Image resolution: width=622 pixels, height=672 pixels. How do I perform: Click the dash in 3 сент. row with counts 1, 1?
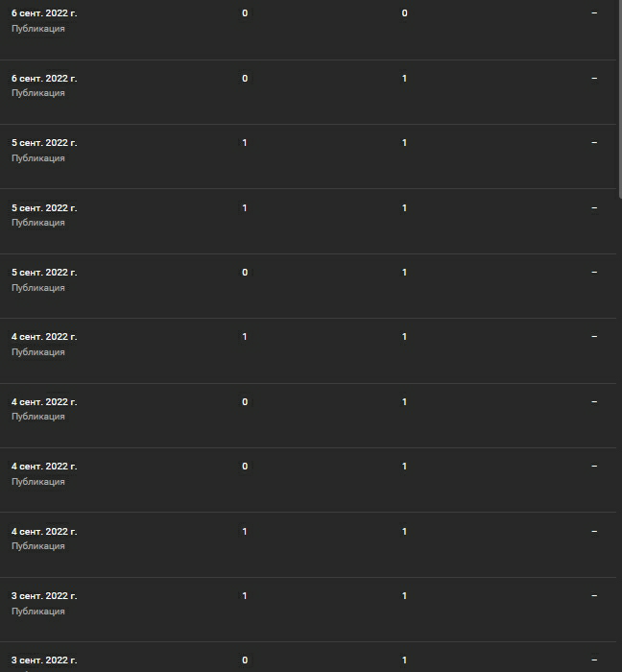[x=594, y=596]
